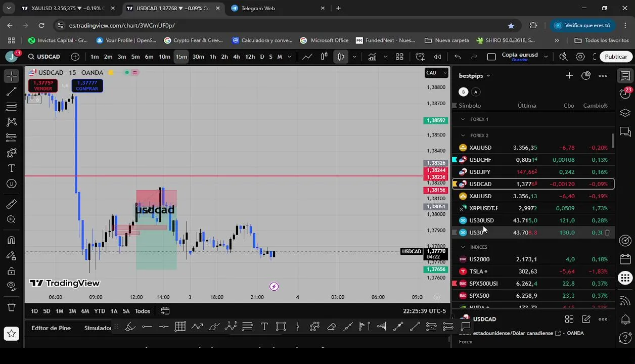Viewport: 635px width, 364px height.
Task: Open the indicator templates grid icon
Action: coord(399,57)
